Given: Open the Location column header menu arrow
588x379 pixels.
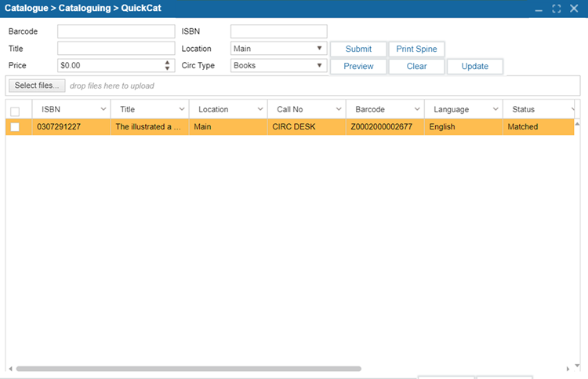Looking at the screenshot, I should click(260, 109).
